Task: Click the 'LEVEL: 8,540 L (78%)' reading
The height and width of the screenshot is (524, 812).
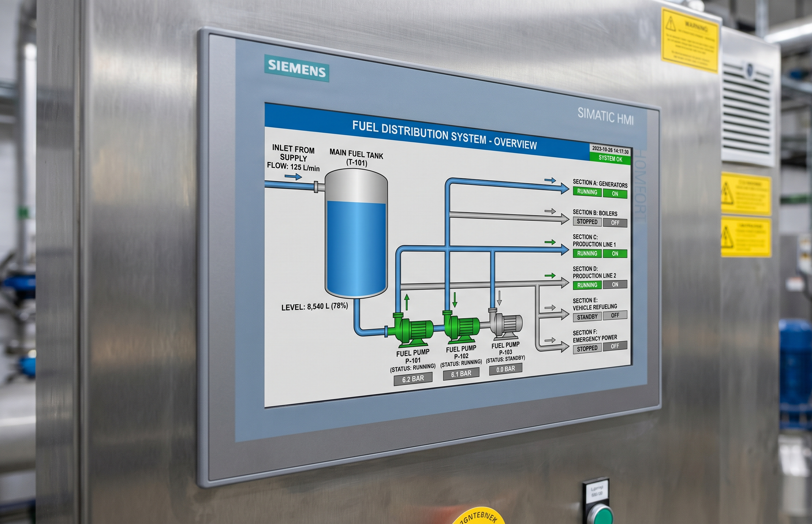Action: [x=314, y=306]
